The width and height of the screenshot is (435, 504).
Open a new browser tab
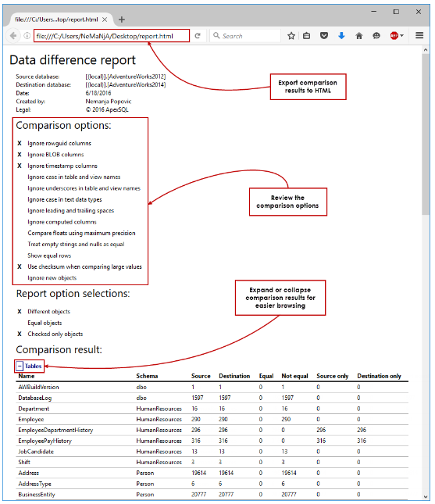click(x=121, y=20)
